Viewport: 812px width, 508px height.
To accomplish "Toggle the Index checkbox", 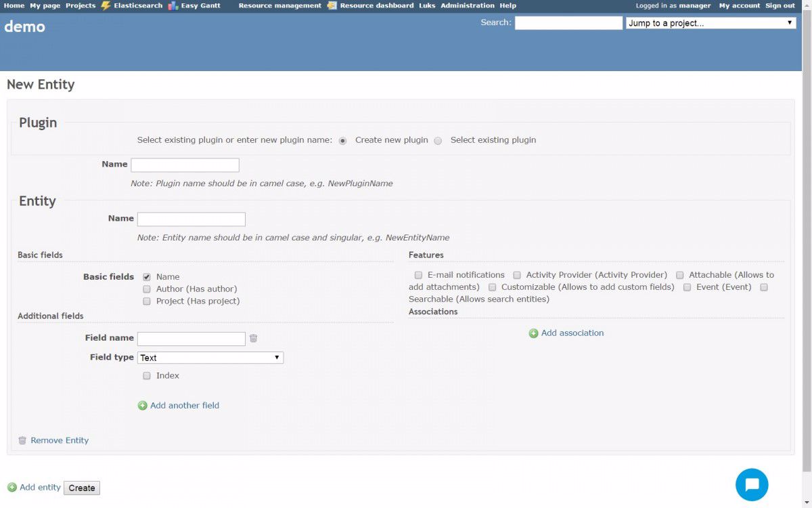I will (x=147, y=376).
